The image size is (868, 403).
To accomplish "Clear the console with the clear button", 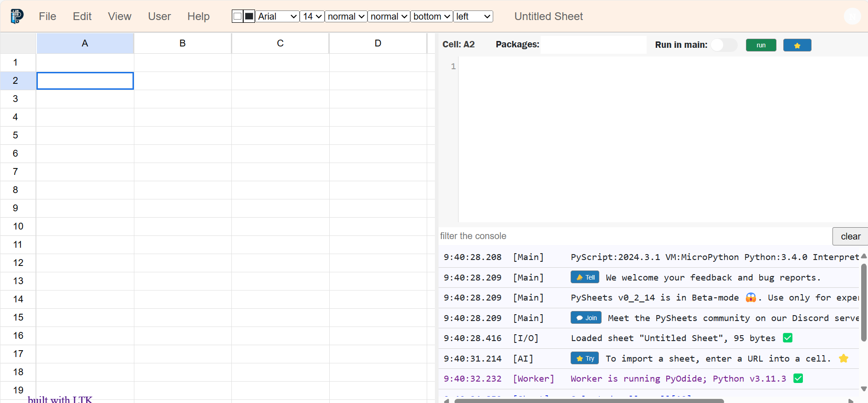I will (x=850, y=236).
